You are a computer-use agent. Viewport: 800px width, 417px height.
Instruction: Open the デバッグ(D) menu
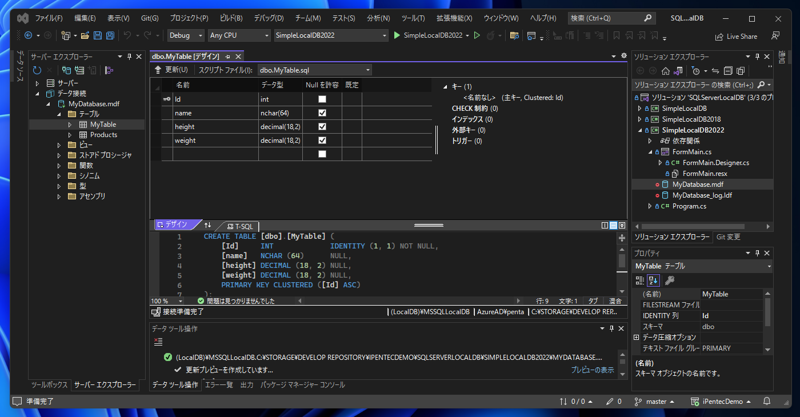pyautogui.click(x=269, y=18)
